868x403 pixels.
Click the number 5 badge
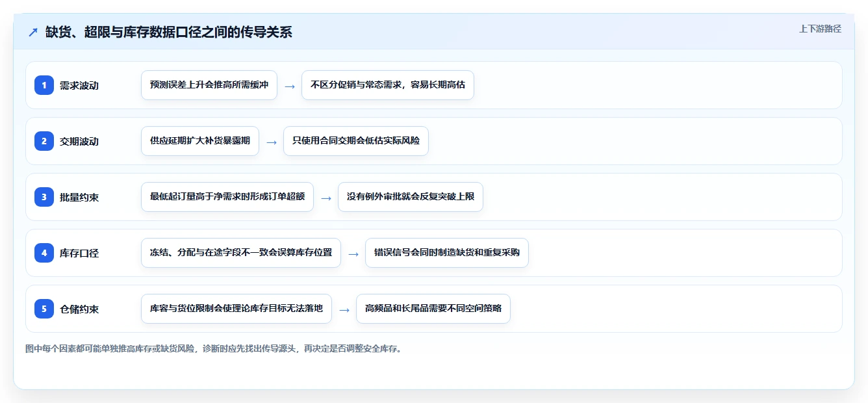pyautogui.click(x=44, y=309)
